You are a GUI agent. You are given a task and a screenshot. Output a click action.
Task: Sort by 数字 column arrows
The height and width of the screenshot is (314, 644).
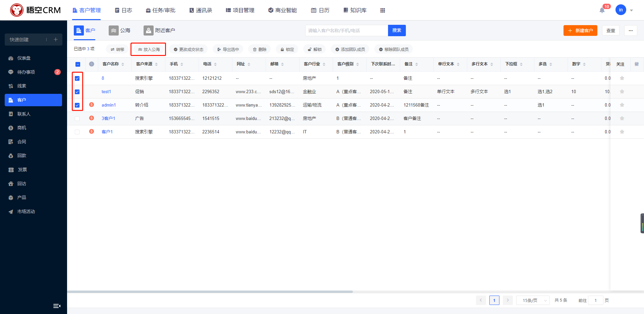coord(584,64)
